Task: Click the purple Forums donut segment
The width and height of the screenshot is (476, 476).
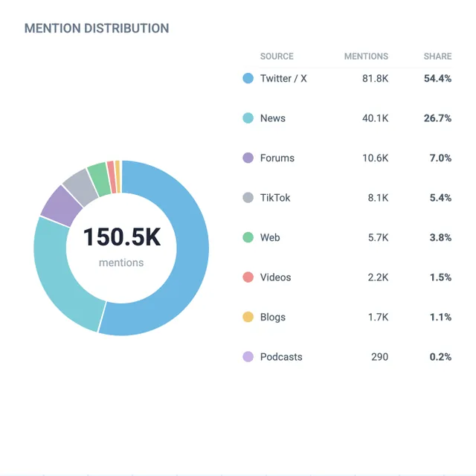Action: [62, 207]
